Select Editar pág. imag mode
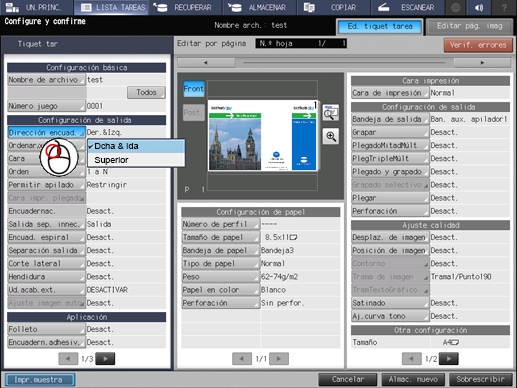The width and height of the screenshot is (517, 388). (x=469, y=26)
